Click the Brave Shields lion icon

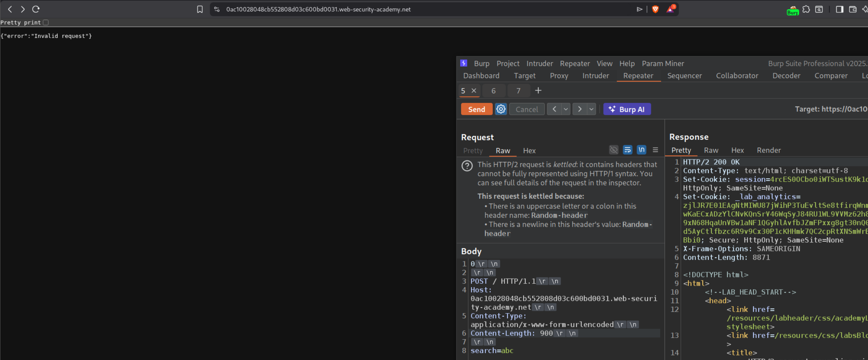point(655,9)
